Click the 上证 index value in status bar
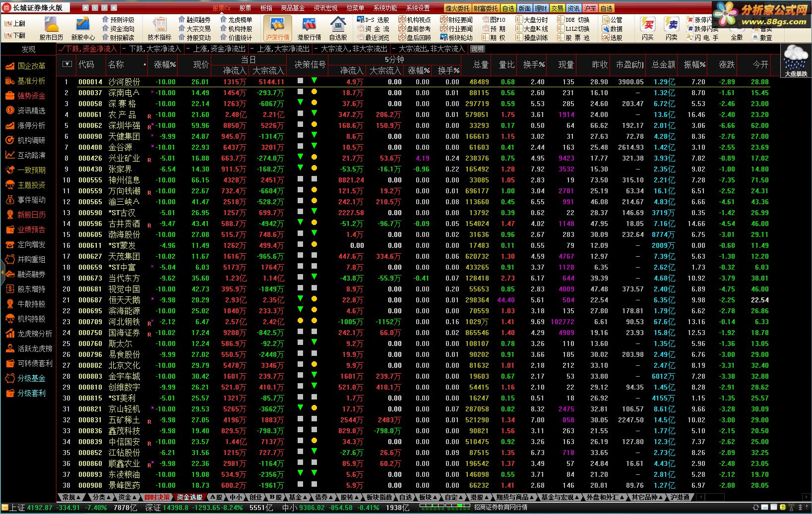The height and width of the screenshot is (514, 812). pyautogui.click(x=40, y=508)
